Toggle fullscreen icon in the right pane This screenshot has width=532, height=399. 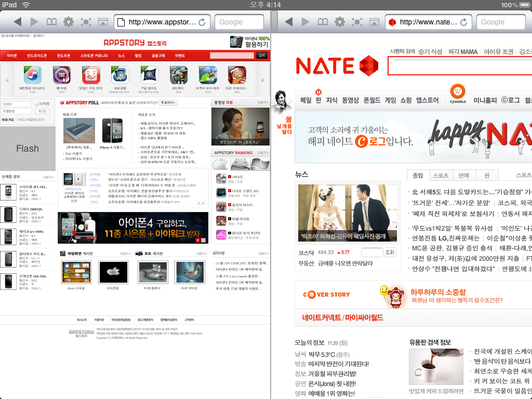357,22
